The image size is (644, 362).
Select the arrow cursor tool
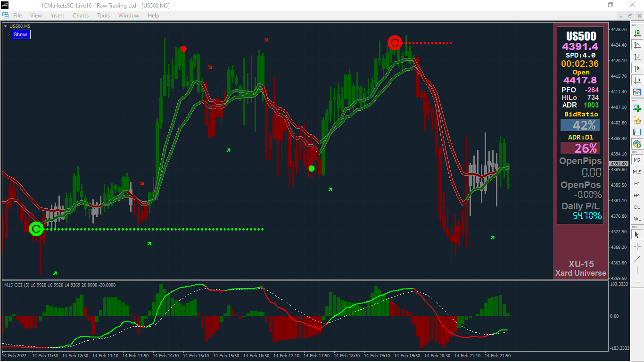[637, 235]
